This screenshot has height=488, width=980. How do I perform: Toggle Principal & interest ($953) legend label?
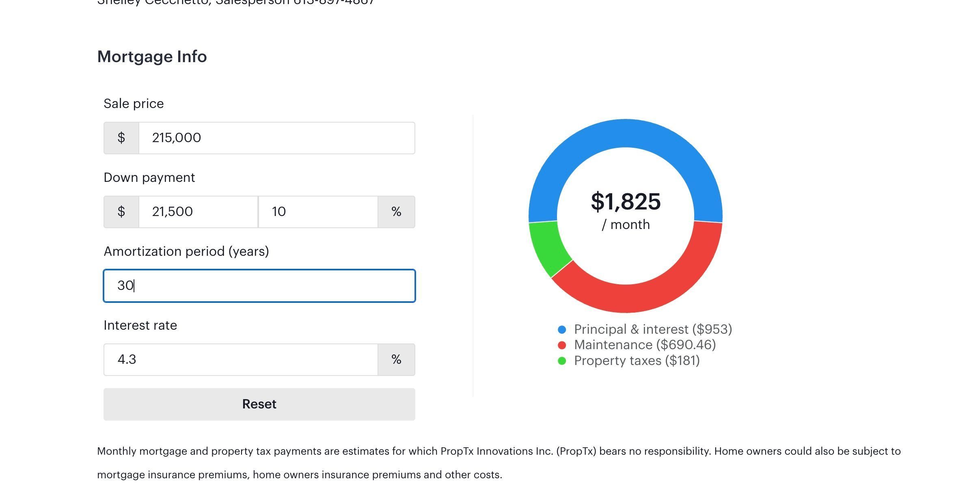coord(653,329)
